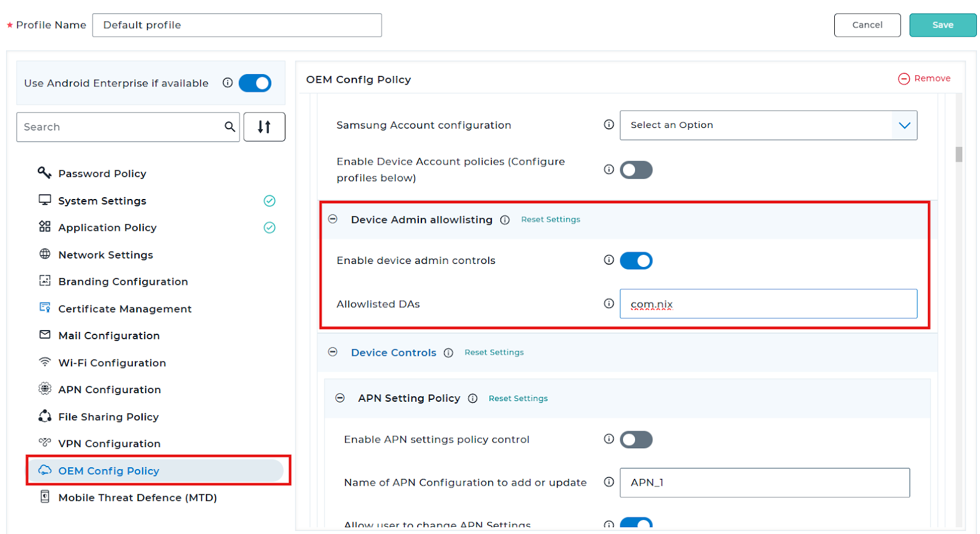
Task: Enable Device Account policies switch
Action: click(636, 170)
